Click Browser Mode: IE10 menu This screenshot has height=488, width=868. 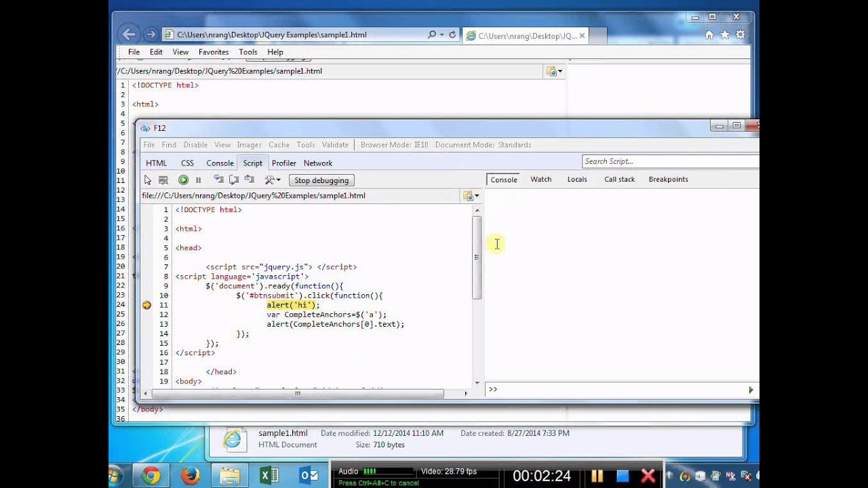coord(394,145)
